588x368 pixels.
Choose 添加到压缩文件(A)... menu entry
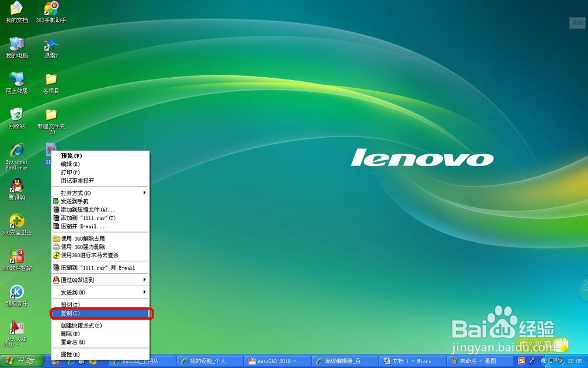tap(100, 209)
